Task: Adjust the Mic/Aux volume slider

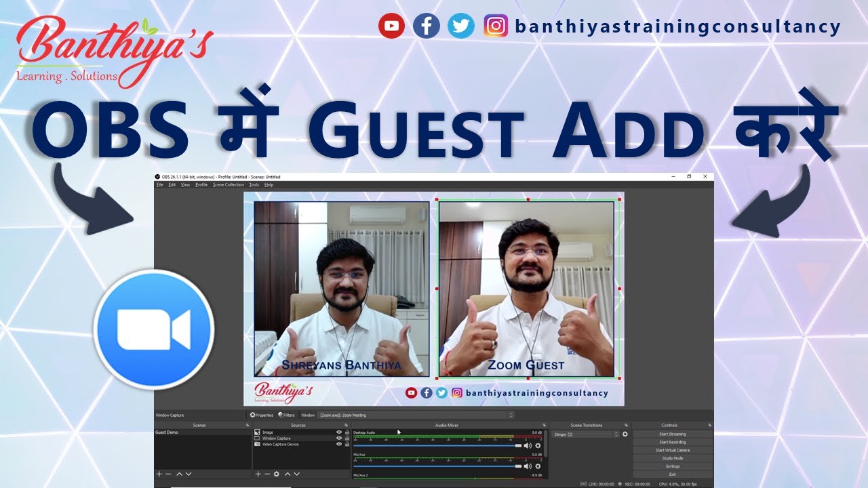Action: tap(437, 466)
